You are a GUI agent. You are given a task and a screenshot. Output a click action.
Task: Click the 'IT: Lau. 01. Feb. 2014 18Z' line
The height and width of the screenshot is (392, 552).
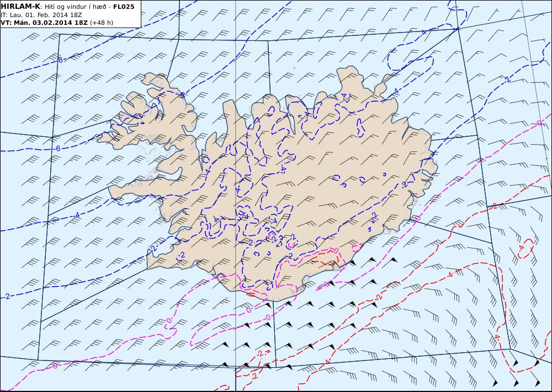(41, 15)
